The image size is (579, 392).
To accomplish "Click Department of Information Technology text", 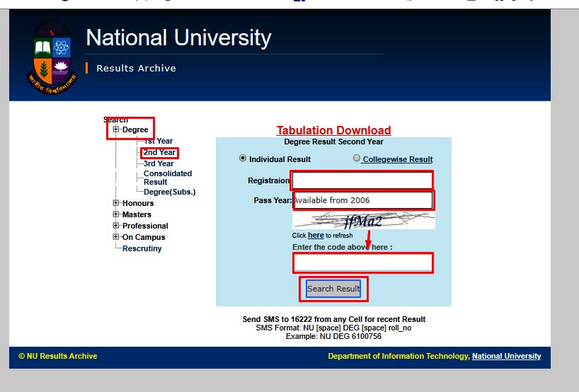I will (x=399, y=356).
